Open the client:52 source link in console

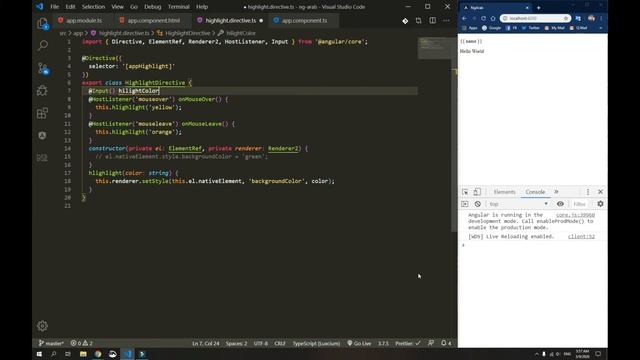click(x=581, y=237)
